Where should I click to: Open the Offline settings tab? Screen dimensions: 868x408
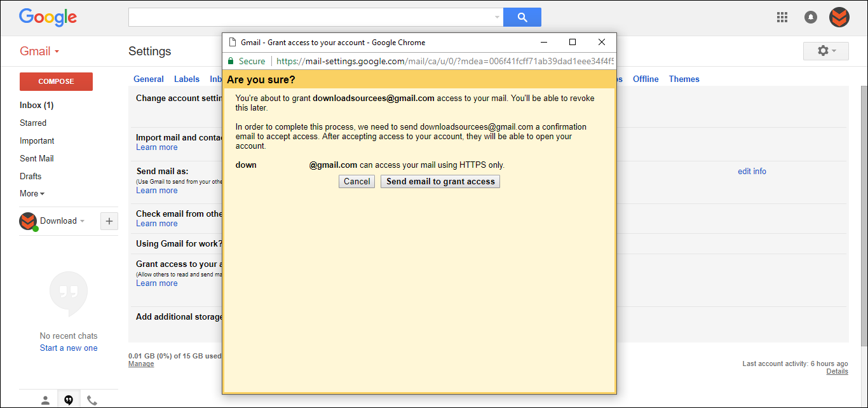[x=646, y=79]
